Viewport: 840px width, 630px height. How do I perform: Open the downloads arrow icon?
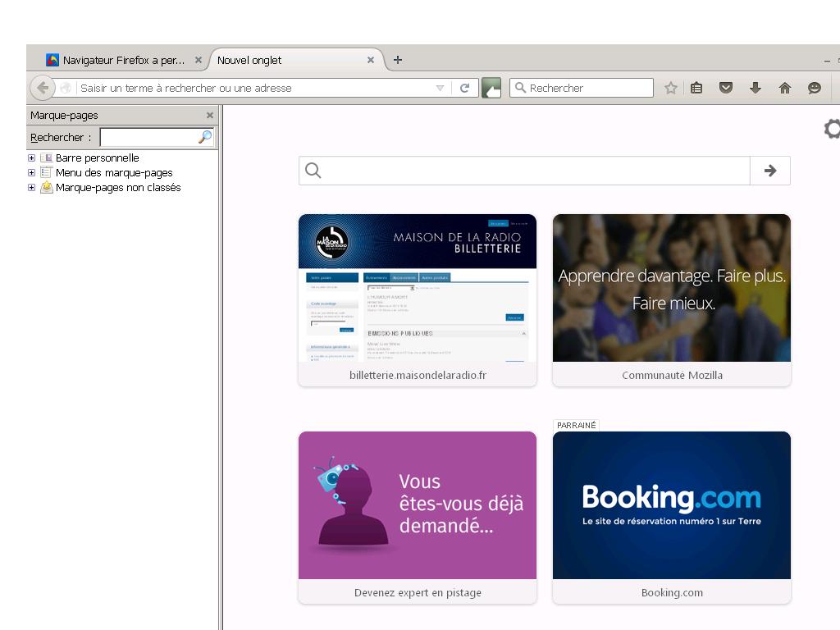[755, 88]
